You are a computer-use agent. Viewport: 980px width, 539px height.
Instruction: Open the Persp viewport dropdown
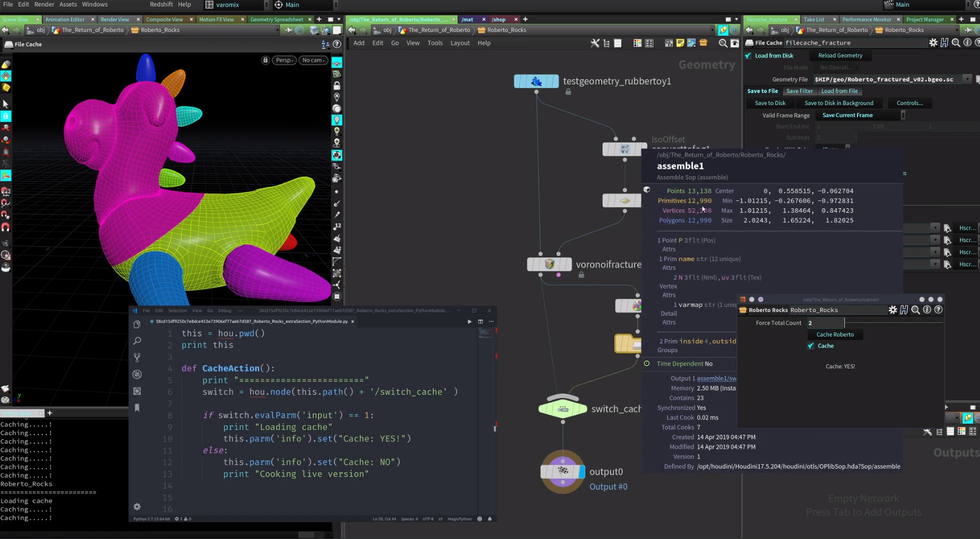pos(284,60)
